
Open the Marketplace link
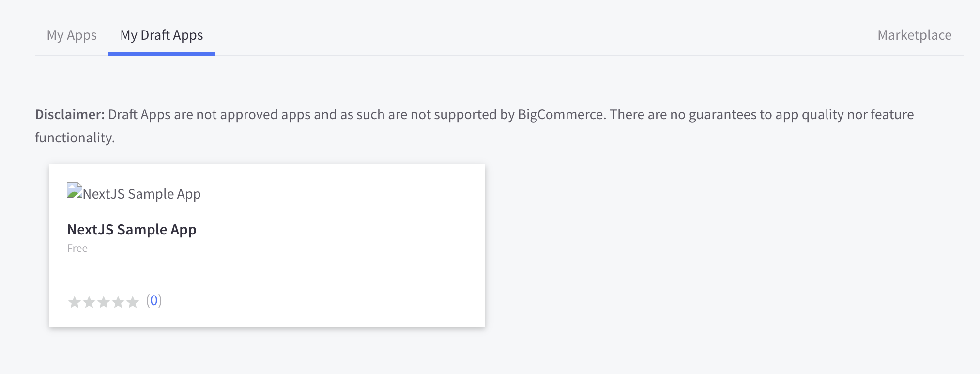(914, 35)
